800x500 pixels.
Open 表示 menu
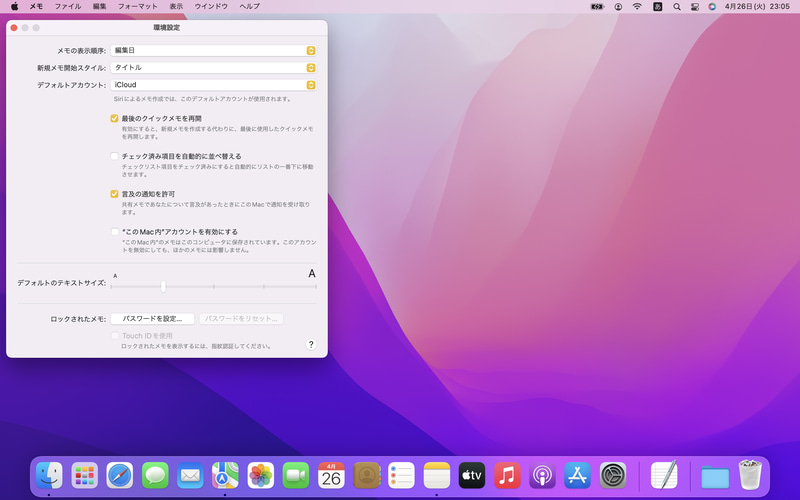[x=176, y=7]
